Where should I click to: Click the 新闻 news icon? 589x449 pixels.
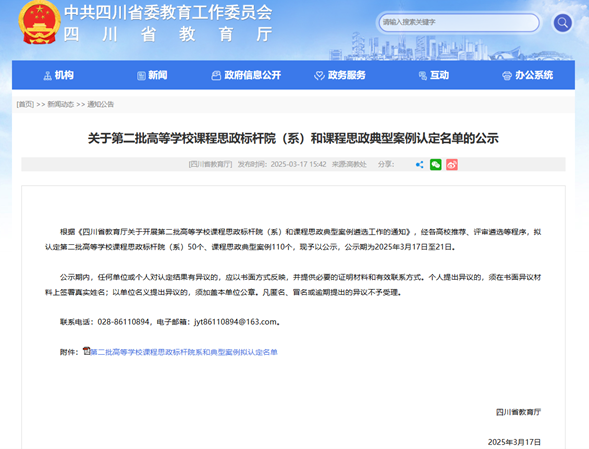[141, 76]
